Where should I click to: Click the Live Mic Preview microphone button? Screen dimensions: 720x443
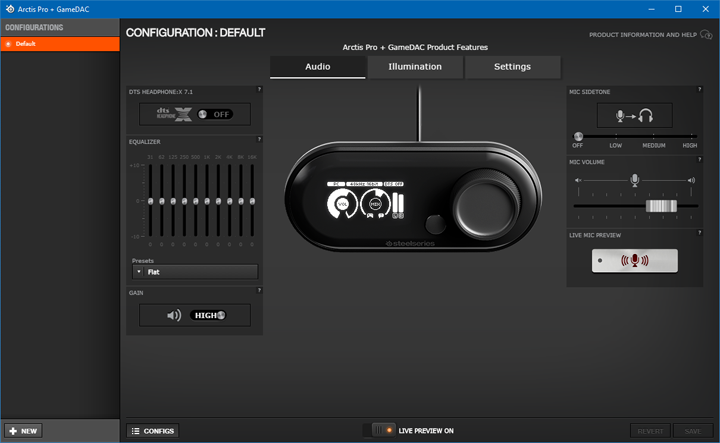[634, 261]
